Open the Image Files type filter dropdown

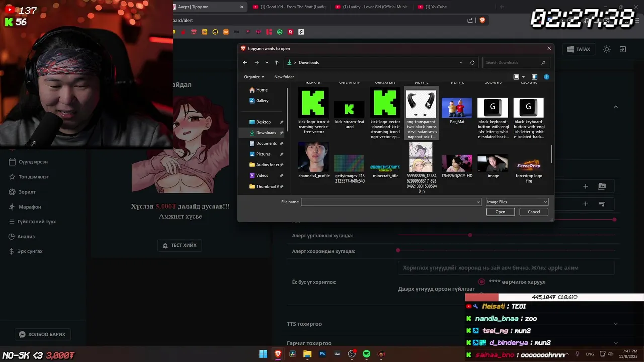click(517, 202)
